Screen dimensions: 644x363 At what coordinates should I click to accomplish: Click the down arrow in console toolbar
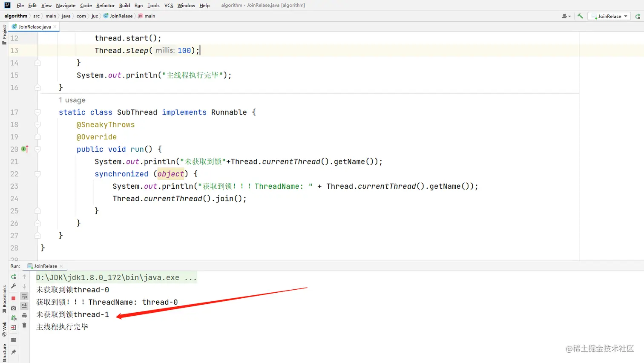[24, 286]
